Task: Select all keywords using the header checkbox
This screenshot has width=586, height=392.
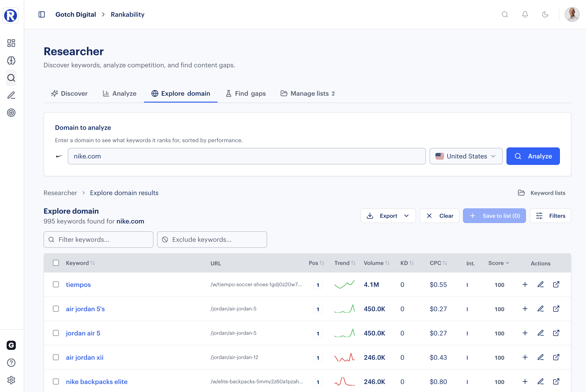Action: [56, 263]
